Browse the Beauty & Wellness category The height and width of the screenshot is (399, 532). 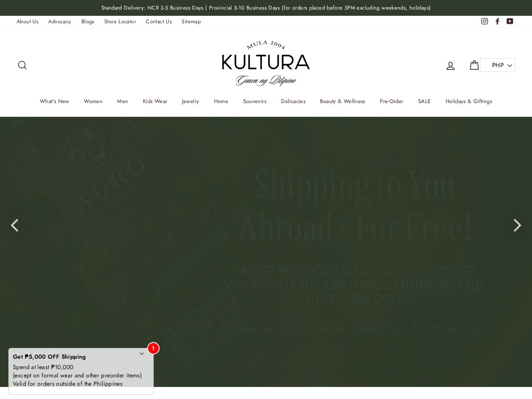point(342,101)
